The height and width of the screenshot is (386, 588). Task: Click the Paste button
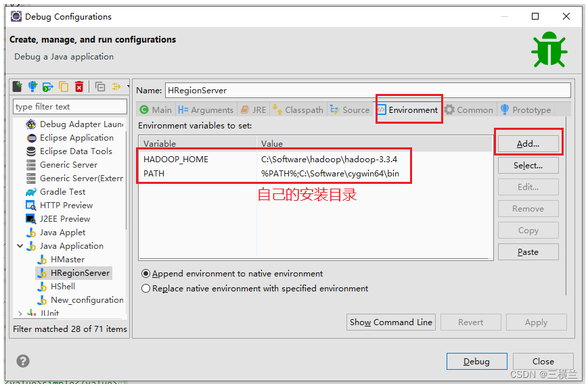pyautogui.click(x=528, y=252)
